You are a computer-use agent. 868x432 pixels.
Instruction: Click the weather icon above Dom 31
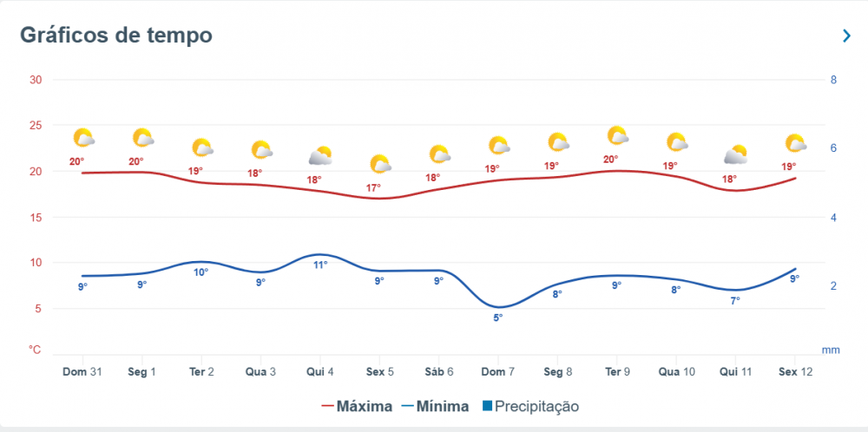[83, 138]
